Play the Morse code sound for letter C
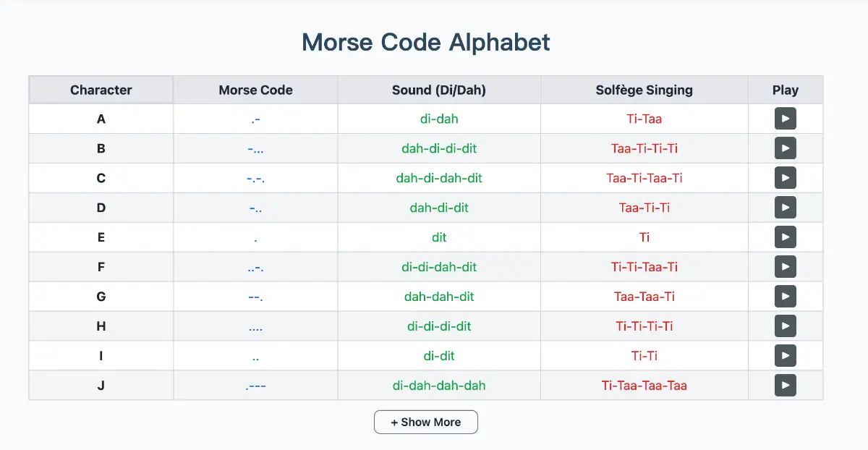Screen dimensions: 868x450 [x=785, y=178]
